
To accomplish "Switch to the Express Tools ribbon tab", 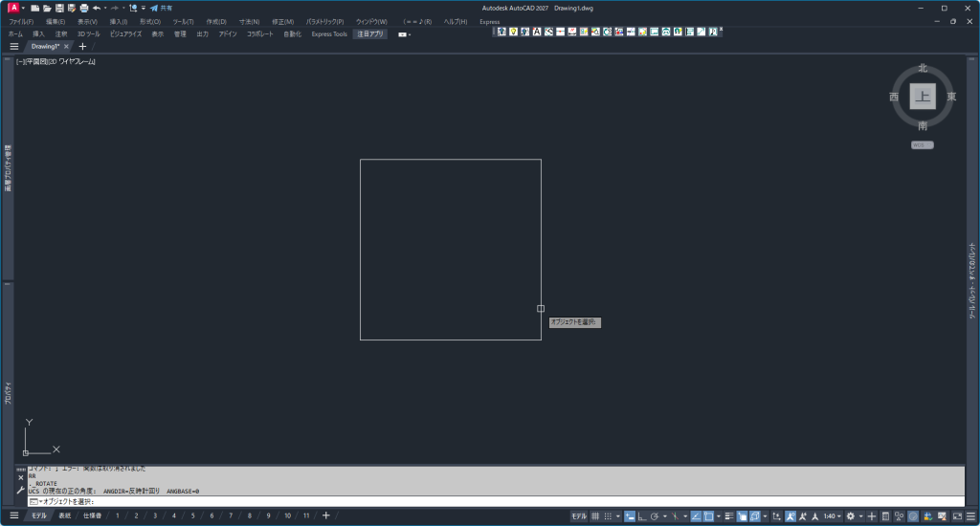I will point(328,33).
